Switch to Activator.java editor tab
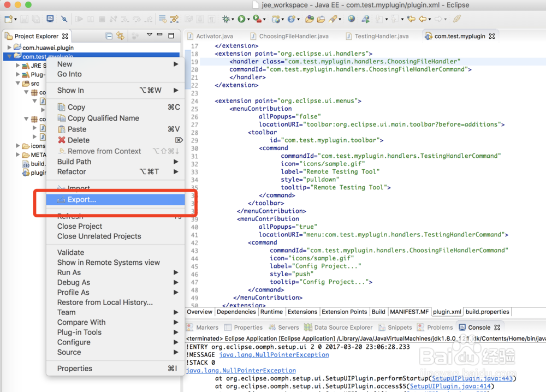This screenshot has height=392, width=546. pyautogui.click(x=210, y=36)
